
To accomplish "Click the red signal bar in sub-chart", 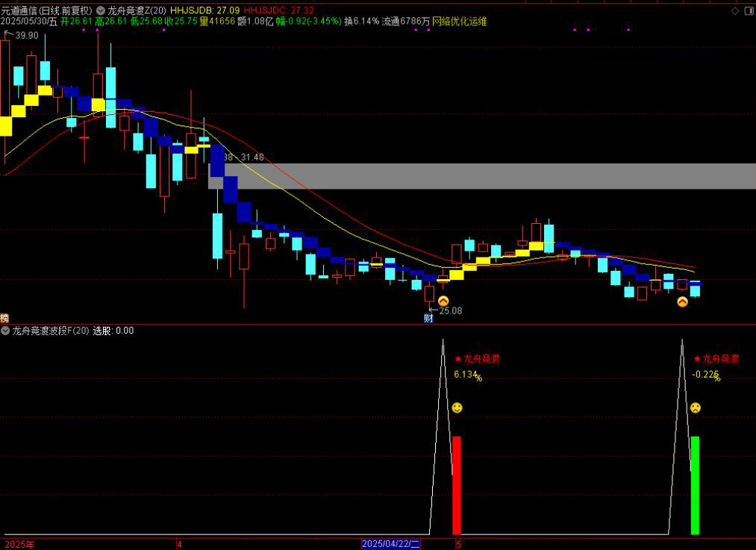I will [x=457, y=485].
